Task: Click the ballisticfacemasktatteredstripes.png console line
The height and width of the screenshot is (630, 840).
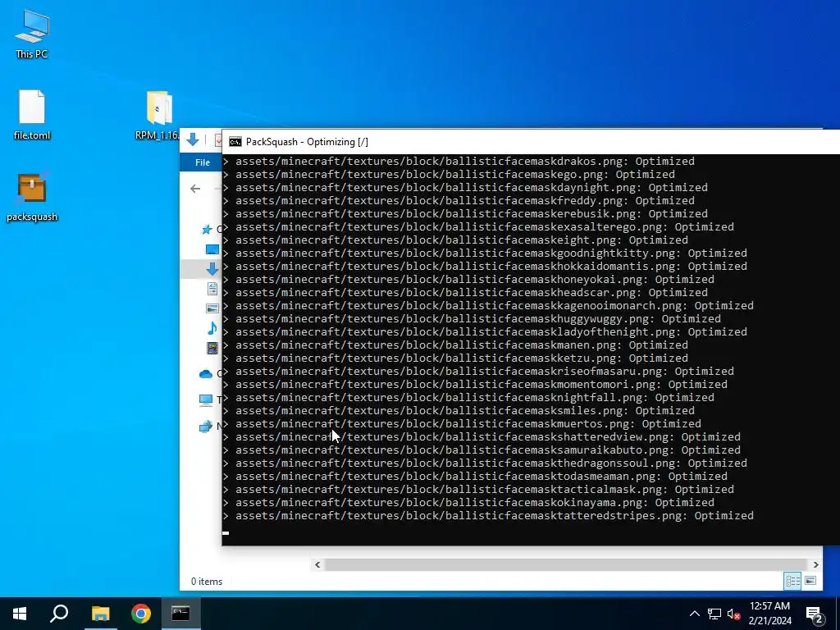Action: tap(489, 516)
